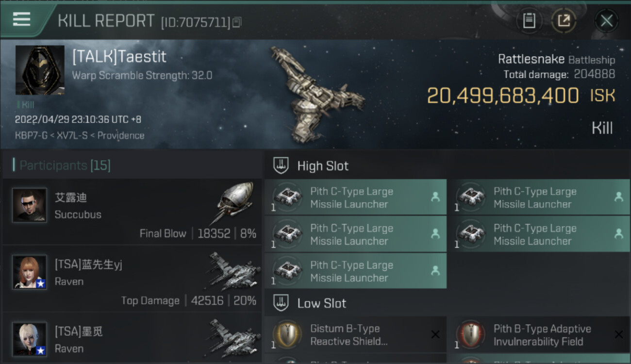
Task: Copy the kill report ID
Action: click(x=237, y=22)
